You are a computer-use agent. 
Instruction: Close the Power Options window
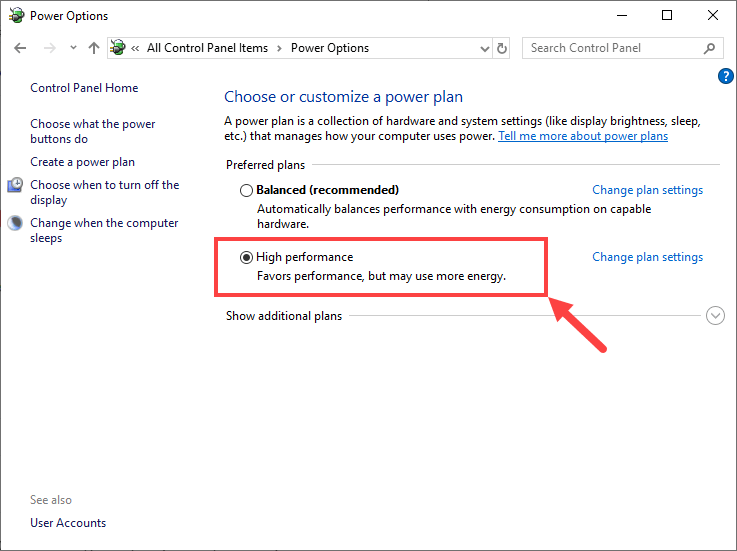713,16
